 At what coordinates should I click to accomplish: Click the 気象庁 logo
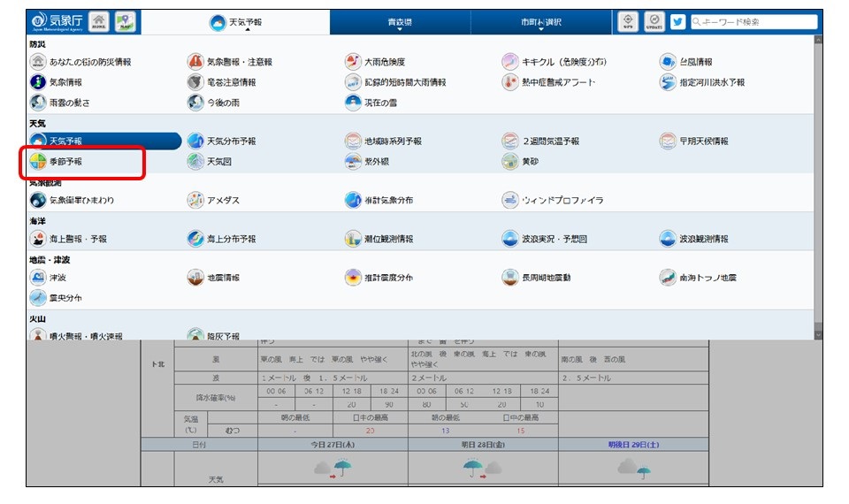pos(57,21)
